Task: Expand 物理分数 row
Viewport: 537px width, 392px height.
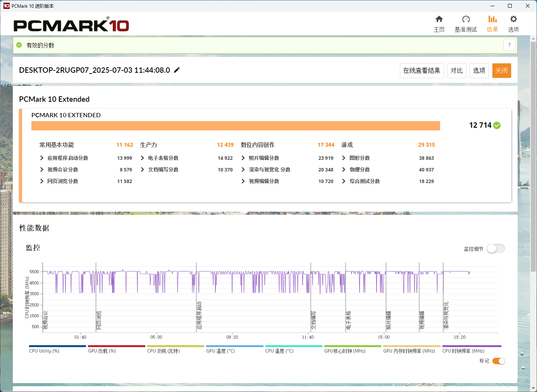Action: pyautogui.click(x=344, y=169)
